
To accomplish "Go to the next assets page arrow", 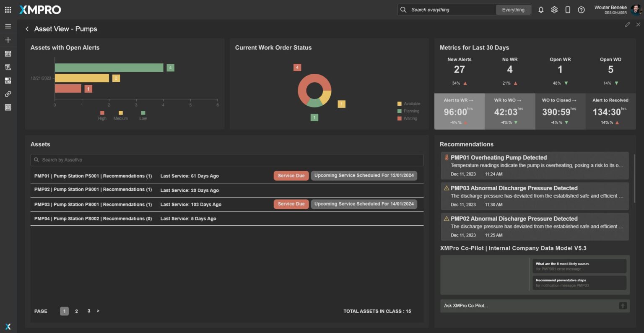I will (x=98, y=311).
